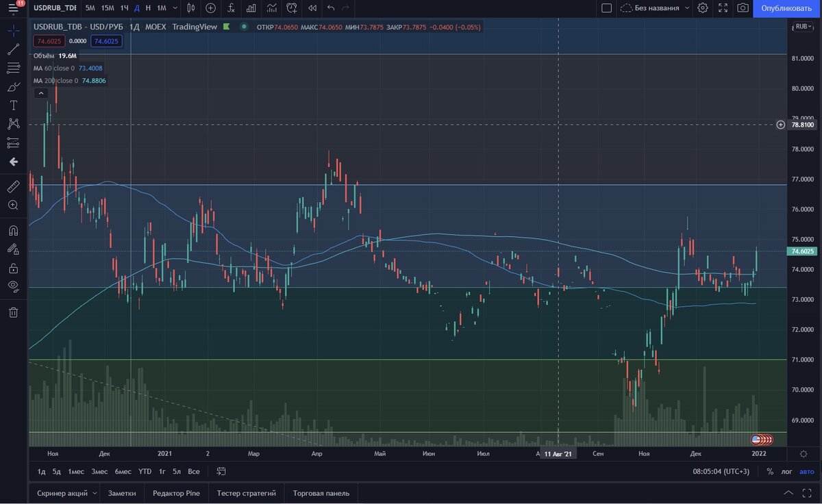Click the USDRUB_TDB symbol search field
This screenshot has width=822, height=504.
coord(55,8)
